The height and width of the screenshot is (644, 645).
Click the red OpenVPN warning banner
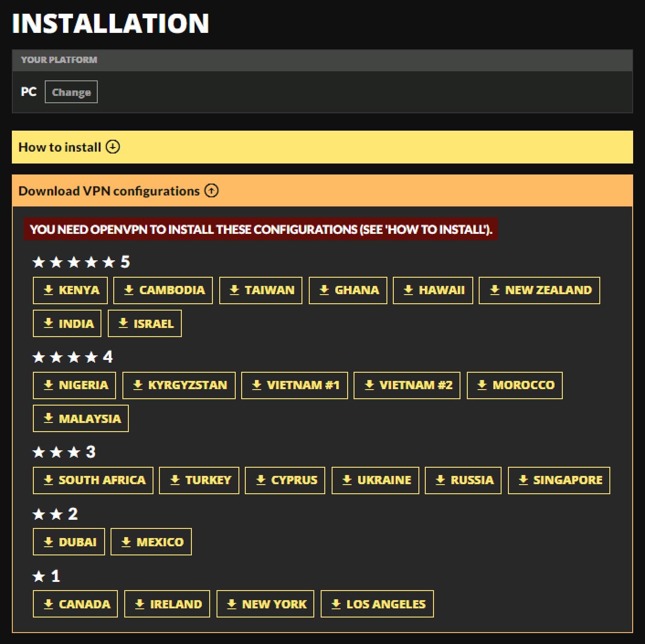(260, 229)
